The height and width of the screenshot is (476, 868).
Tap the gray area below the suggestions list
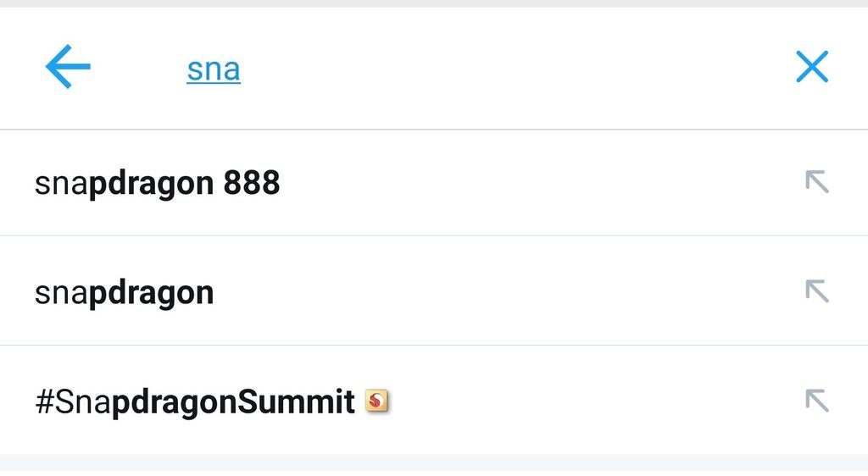pyautogui.click(x=434, y=465)
